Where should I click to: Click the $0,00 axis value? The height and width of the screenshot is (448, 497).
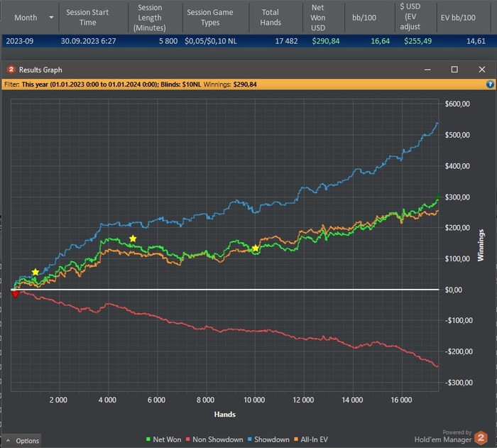click(x=453, y=290)
